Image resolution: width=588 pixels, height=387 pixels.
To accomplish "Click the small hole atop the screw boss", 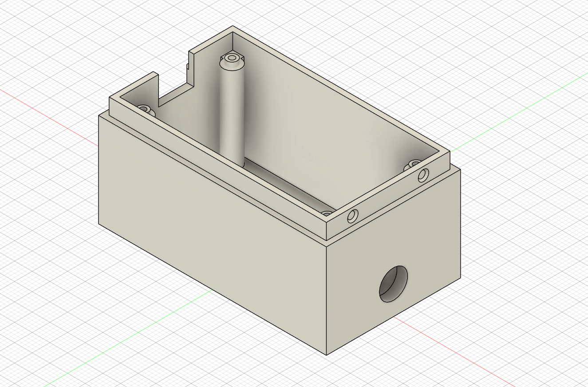I will pos(231,58).
